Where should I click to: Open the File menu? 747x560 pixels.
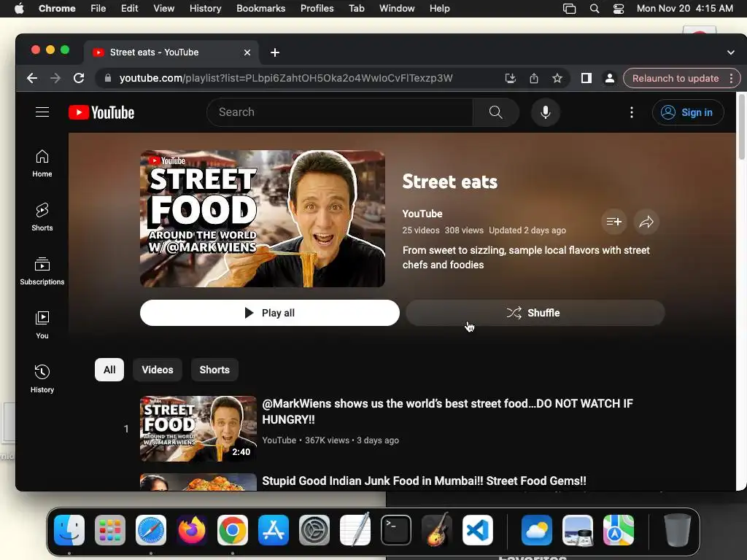pos(98,8)
